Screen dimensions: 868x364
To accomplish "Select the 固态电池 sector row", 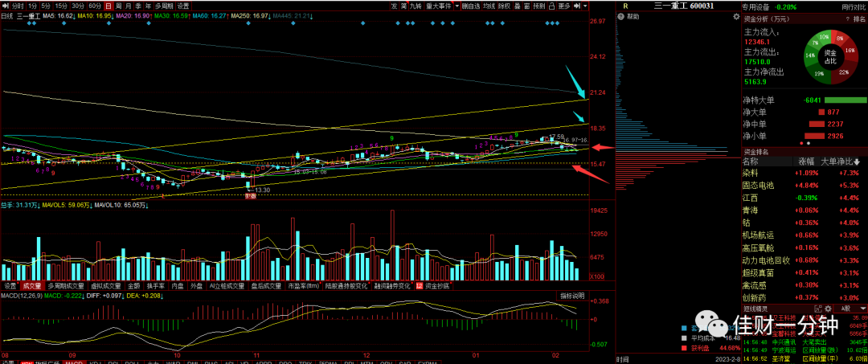I will click(805, 186).
